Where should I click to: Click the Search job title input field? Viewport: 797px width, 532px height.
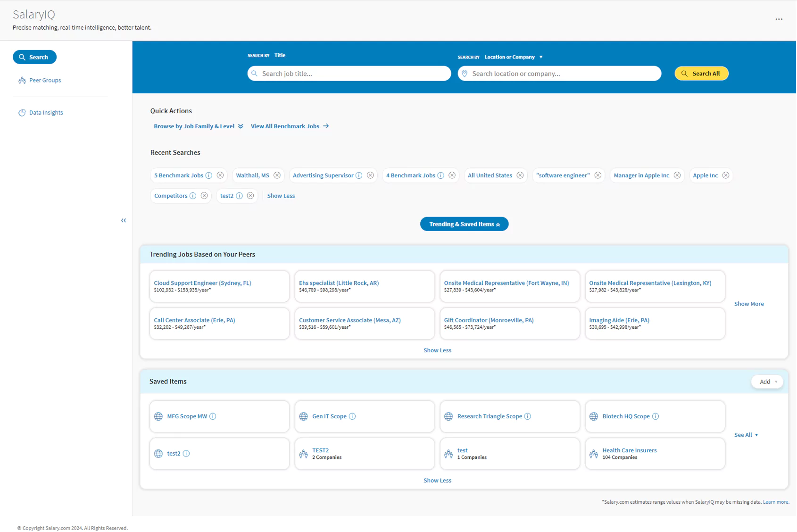349,74
